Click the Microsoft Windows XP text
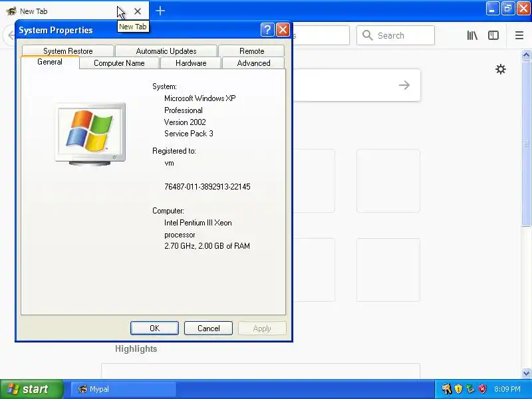The height and width of the screenshot is (399, 532). pyautogui.click(x=200, y=98)
